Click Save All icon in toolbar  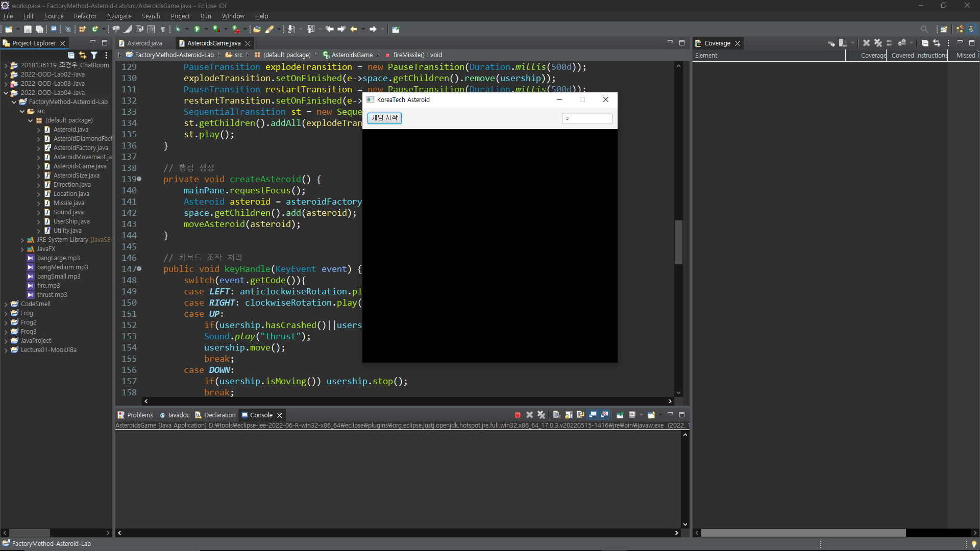tap(39, 29)
